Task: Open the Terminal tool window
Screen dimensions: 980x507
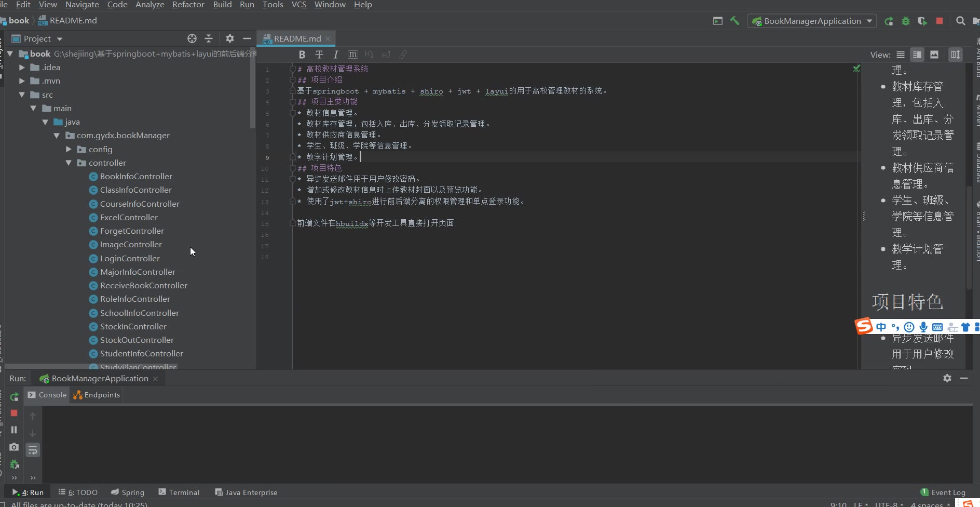Action: 179,492
